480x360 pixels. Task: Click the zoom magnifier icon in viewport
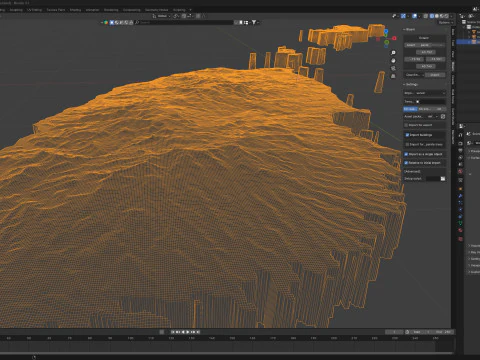coord(393,53)
